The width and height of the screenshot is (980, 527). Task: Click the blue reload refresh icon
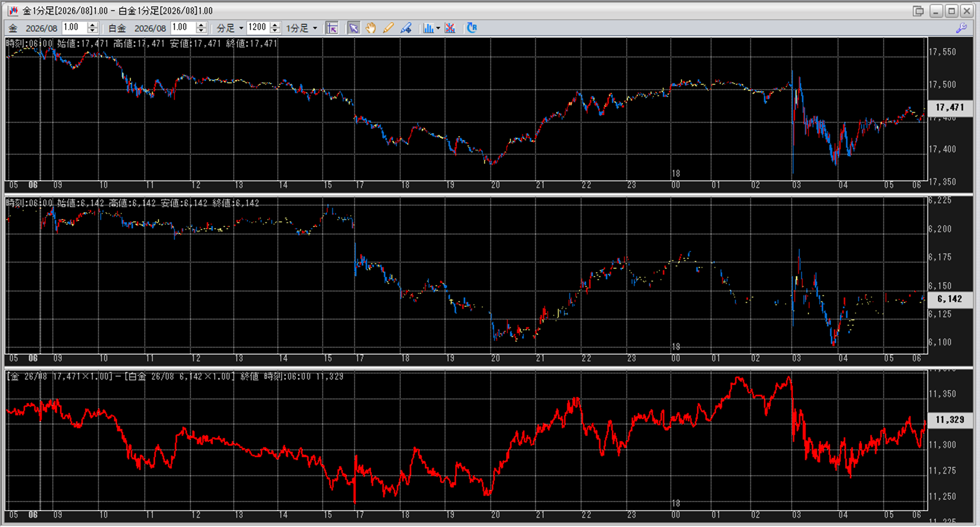pos(472,28)
